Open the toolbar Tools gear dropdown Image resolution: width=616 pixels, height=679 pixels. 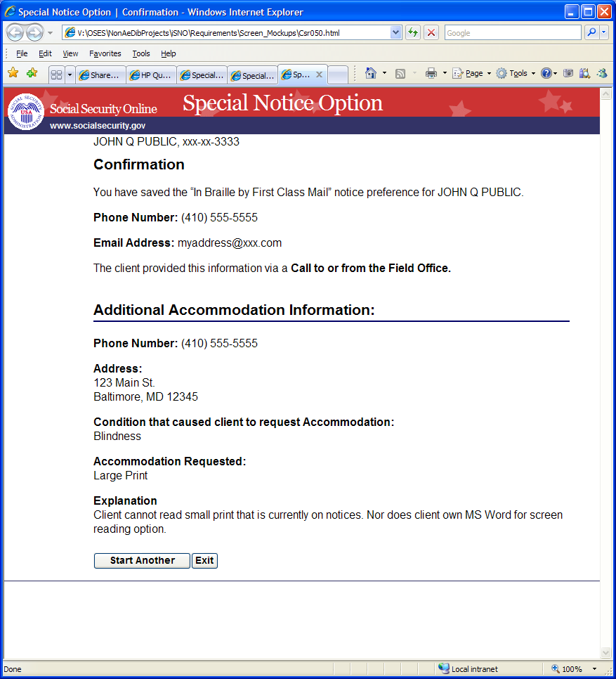click(x=516, y=73)
